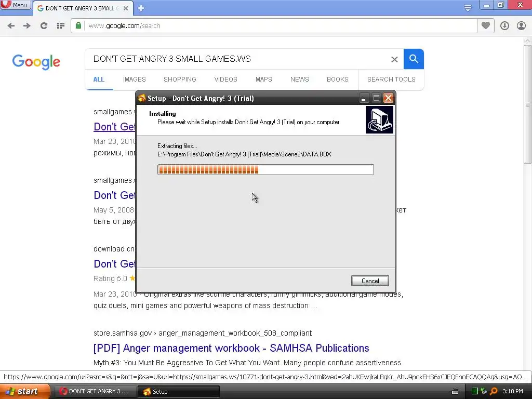Go forward with the browser forward arrow
This screenshot has width=532, height=399.
(27, 26)
